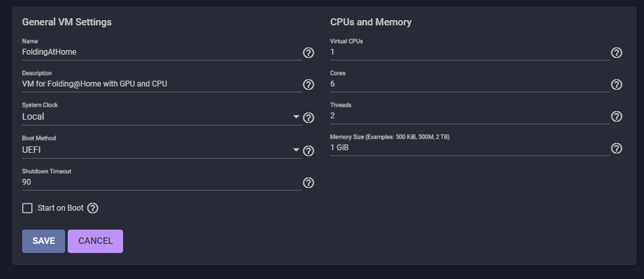Focus the Cores input showing 6

(469, 84)
